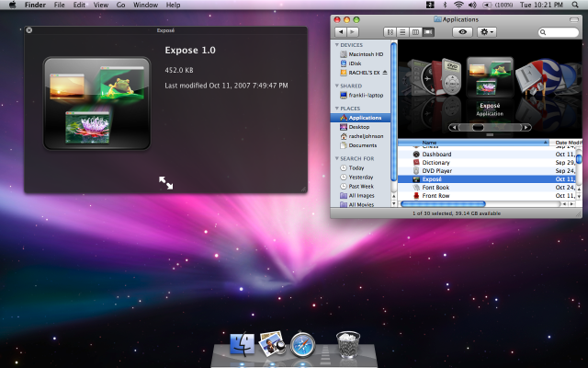Image resolution: width=588 pixels, height=368 pixels.
Task: Collapse the SEARCH FOR sidebar section
Action: click(337, 158)
